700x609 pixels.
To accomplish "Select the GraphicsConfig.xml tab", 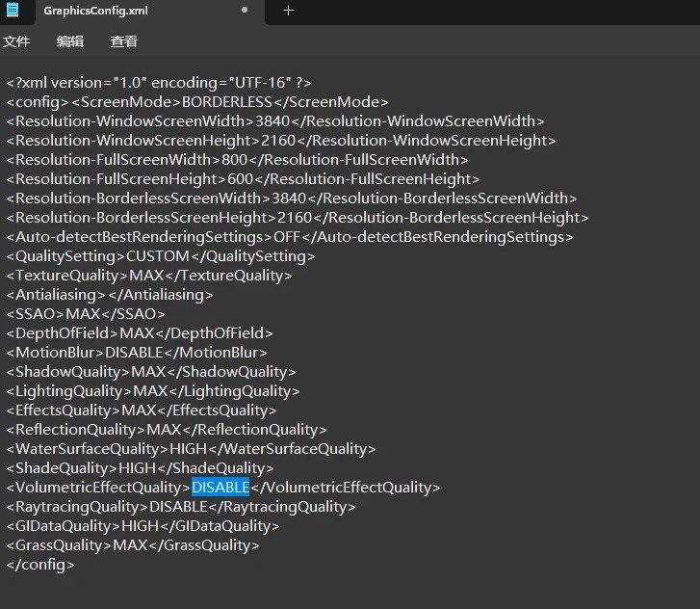I will (x=96, y=11).
